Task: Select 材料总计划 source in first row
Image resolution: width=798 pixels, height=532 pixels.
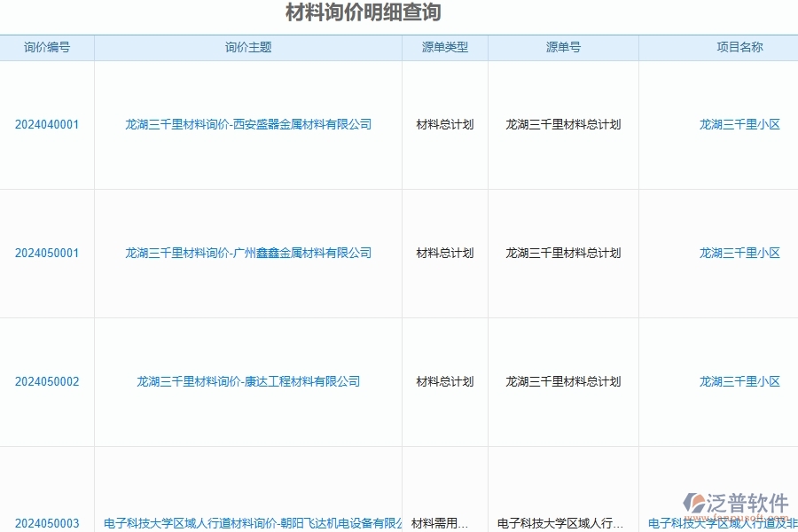Action: click(445, 124)
